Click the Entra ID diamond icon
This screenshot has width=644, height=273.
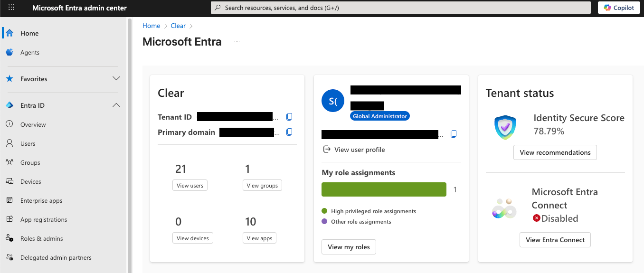point(9,105)
